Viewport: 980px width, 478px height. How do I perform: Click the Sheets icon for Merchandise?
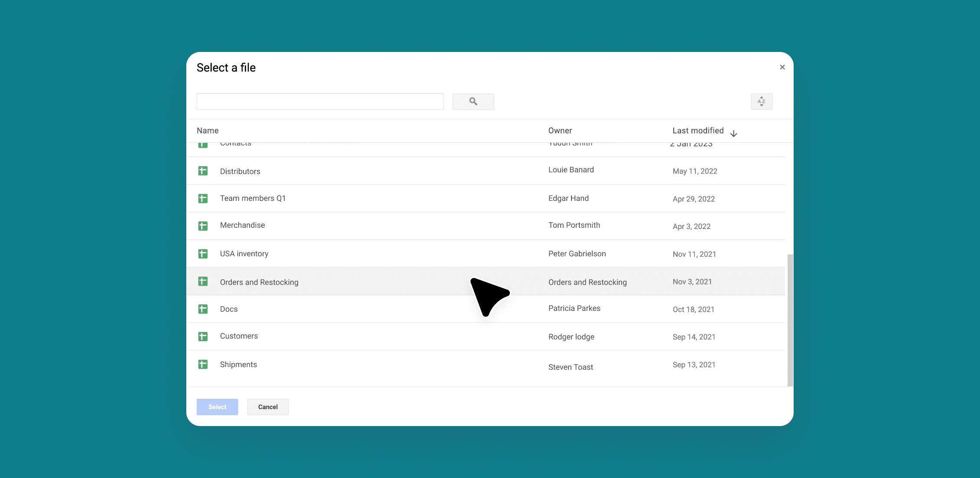[x=203, y=225]
